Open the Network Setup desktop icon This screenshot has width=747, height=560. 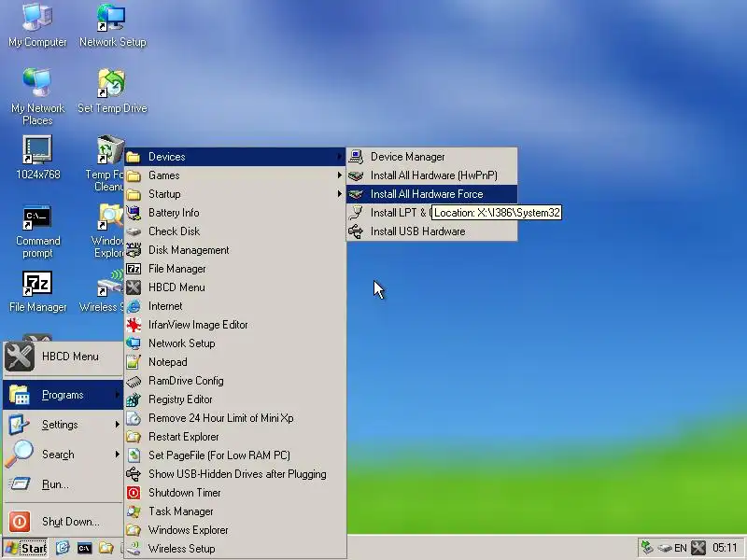(112, 25)
